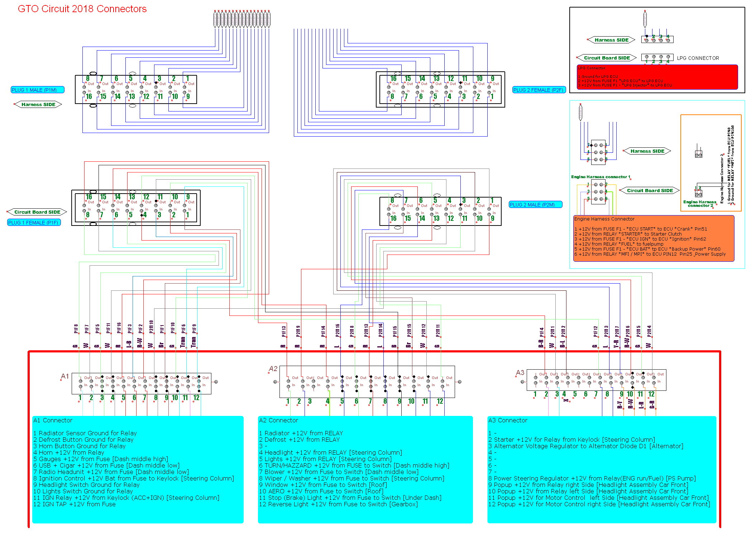Viewport: 756px width, 536px height.
Task: Click '6 USB + Cigar +12V from Fuse' line
Action: [106, 466]
